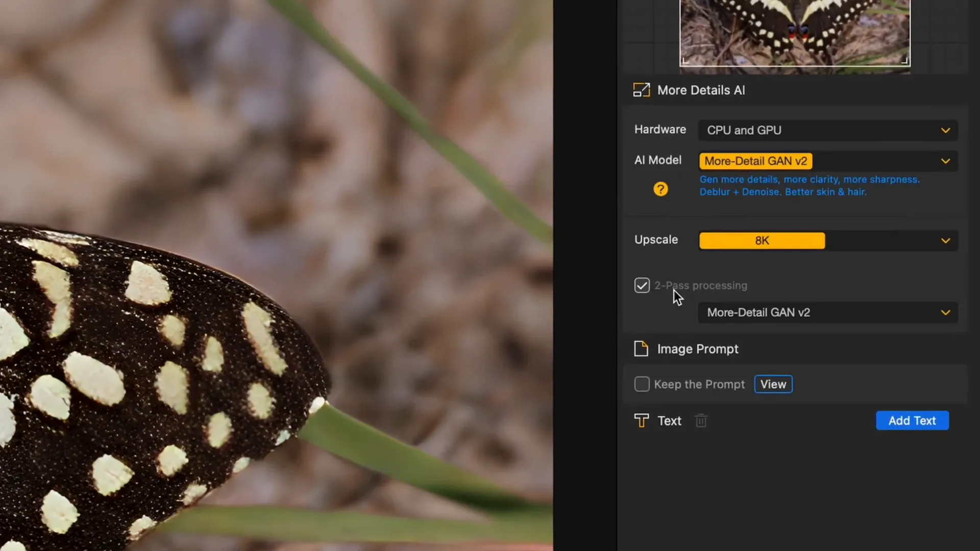Image resolution: width=980 pixels, height=551 pixels.
Task: Click the 2-Pass processing label
Action: pyautogui.click(x=700, y=285)
